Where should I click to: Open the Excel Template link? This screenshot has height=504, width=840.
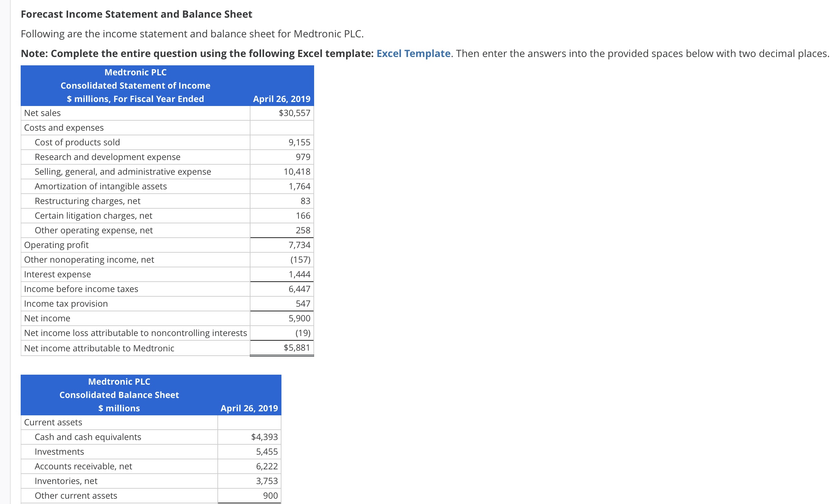click(413, 53)
